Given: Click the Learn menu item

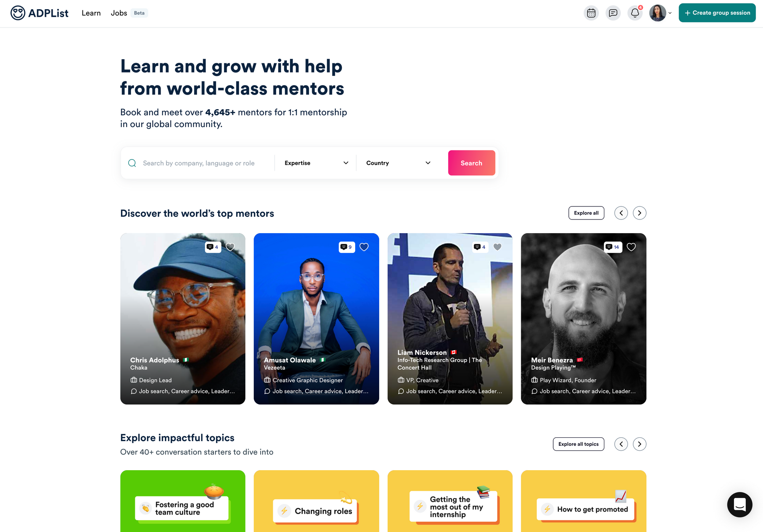Looking at the screenshot, I should [91, 13].
